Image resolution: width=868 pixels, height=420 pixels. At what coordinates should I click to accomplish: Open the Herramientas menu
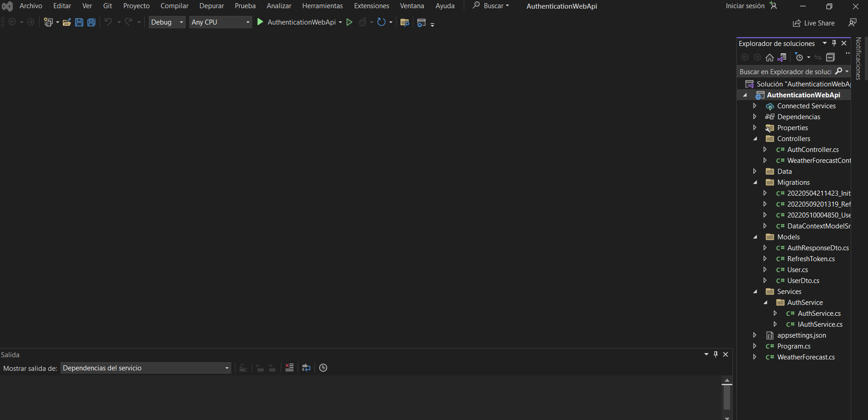coord(323,6)
